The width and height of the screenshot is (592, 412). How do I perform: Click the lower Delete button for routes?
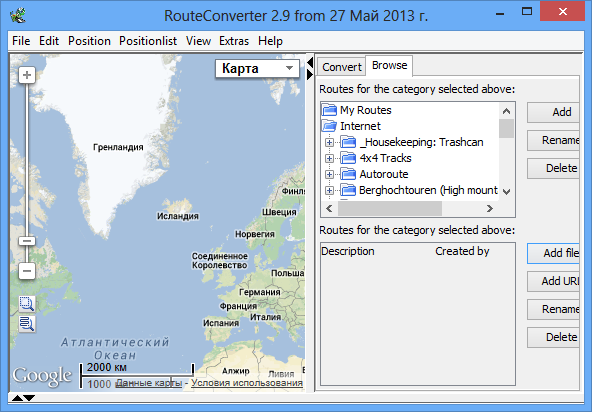pyautogui.click(x=553, y=337)
